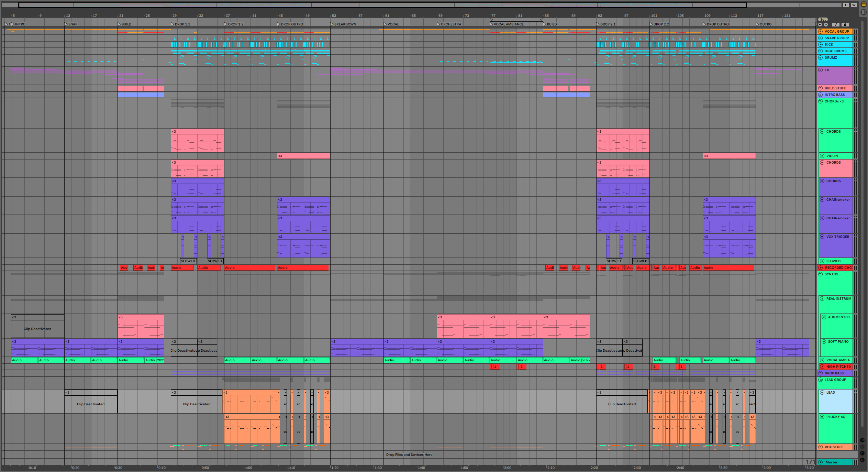Unfold the VOCAL GROUP track
The image size is (868, 472).
821,32
